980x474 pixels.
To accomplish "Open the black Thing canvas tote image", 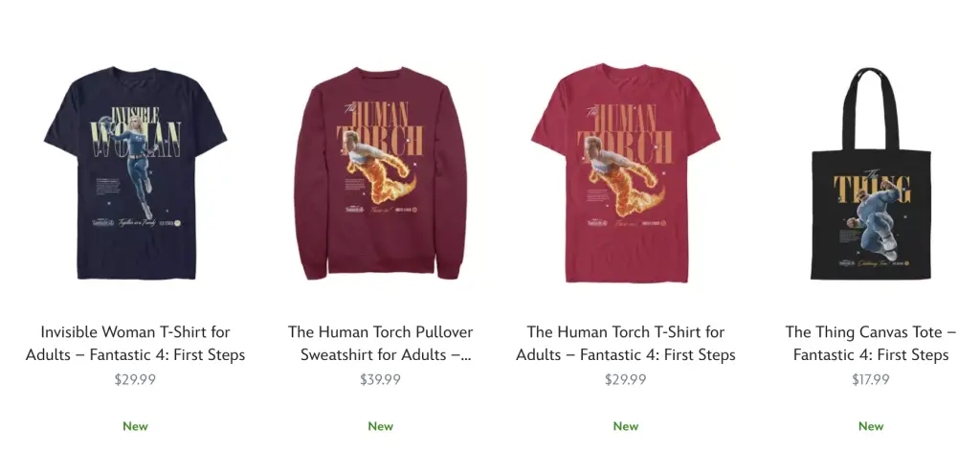I will click(871, 174).
